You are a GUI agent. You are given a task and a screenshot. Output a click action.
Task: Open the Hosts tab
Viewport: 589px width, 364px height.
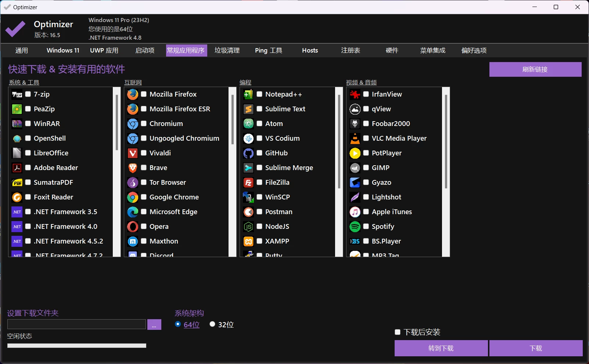[x=310, y=50]
